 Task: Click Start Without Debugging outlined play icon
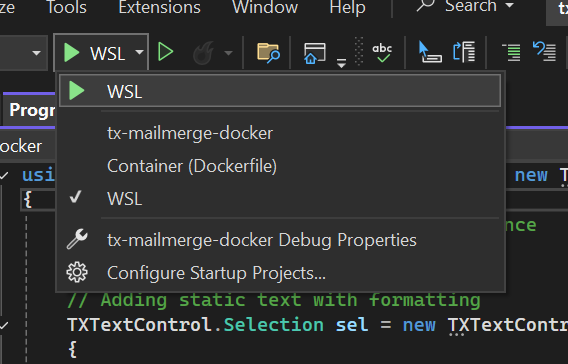166,52
